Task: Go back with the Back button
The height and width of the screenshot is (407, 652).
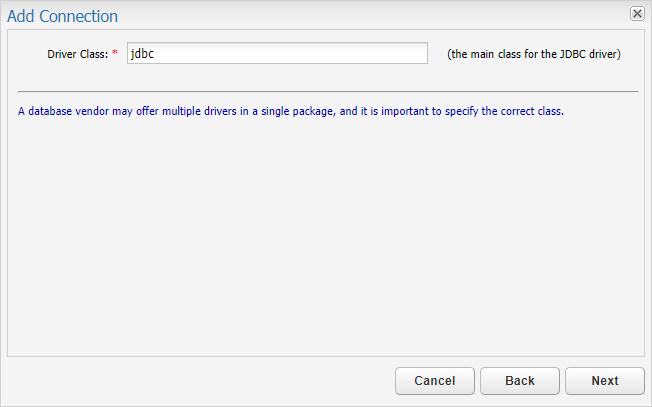Action: click(519, 381)
